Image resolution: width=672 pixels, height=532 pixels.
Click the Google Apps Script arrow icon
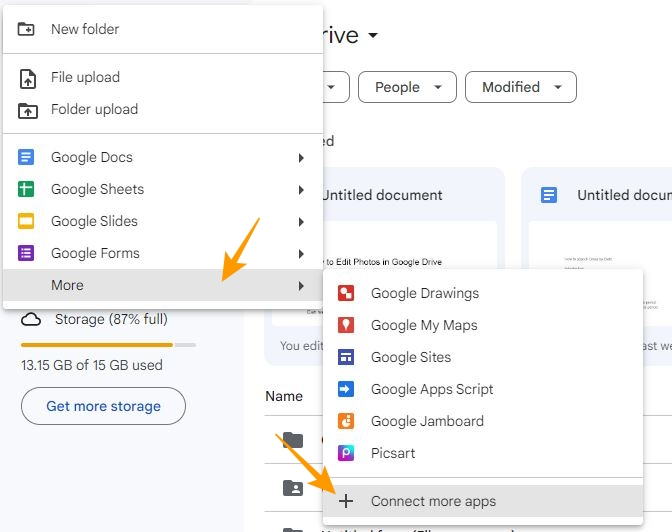(346, 389)
